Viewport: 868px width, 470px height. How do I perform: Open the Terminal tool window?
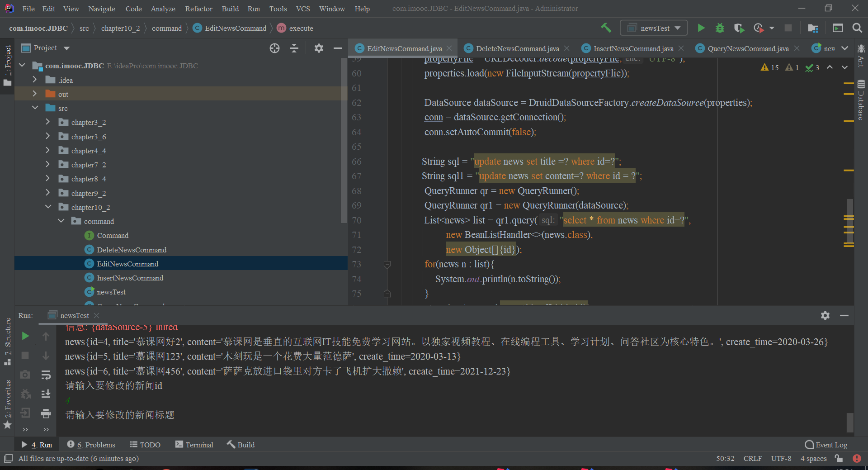pyautogui.click(x=194, y=445)
